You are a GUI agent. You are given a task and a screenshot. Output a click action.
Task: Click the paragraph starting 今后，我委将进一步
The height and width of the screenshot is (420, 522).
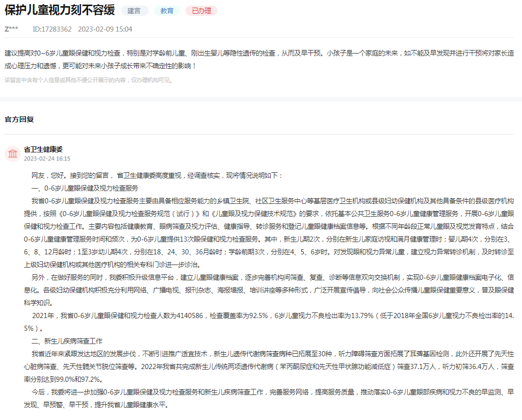(x=269, y=399)
